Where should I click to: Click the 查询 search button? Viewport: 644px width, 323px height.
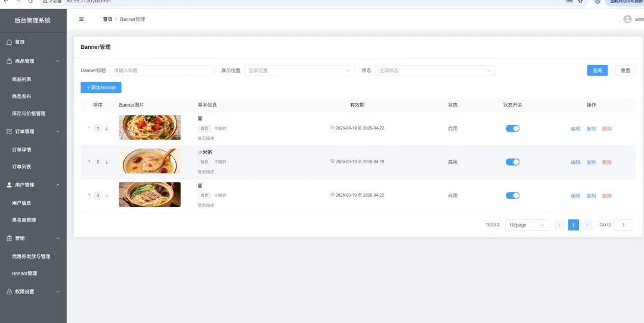tap(597, 70)
